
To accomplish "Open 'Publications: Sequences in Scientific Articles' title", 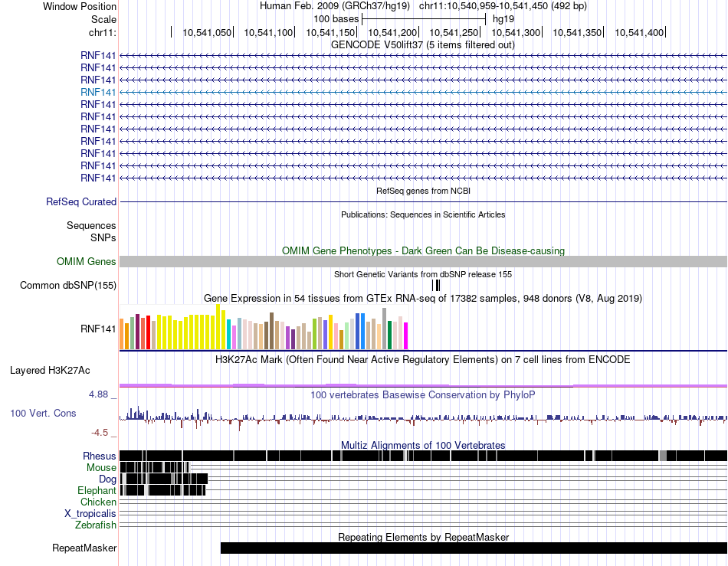I will tap(423, 214).
